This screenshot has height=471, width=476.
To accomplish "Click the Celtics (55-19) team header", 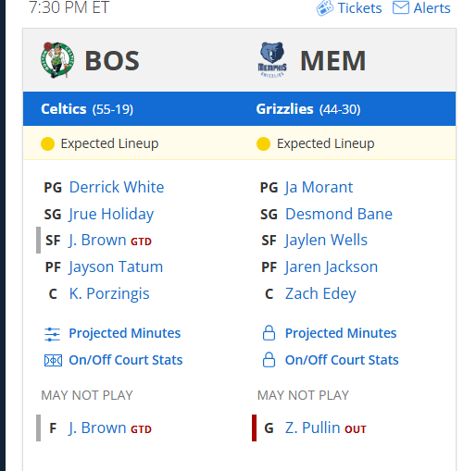I will (x=87, y=109).
